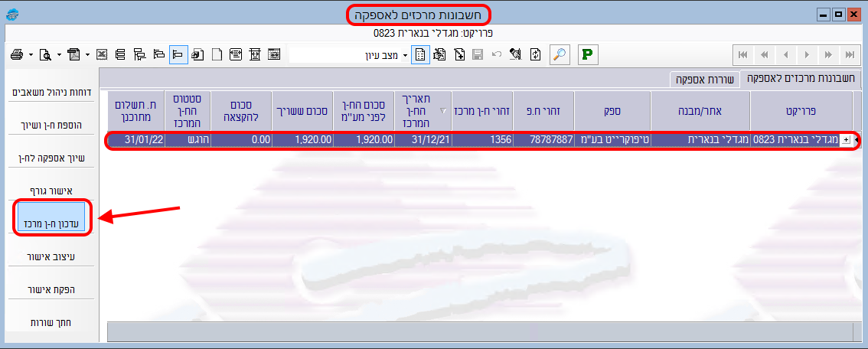Viewport: 868px width, 349px height.
Task: Open the מצב עיון mode dropdown
Action: (403, 54)
